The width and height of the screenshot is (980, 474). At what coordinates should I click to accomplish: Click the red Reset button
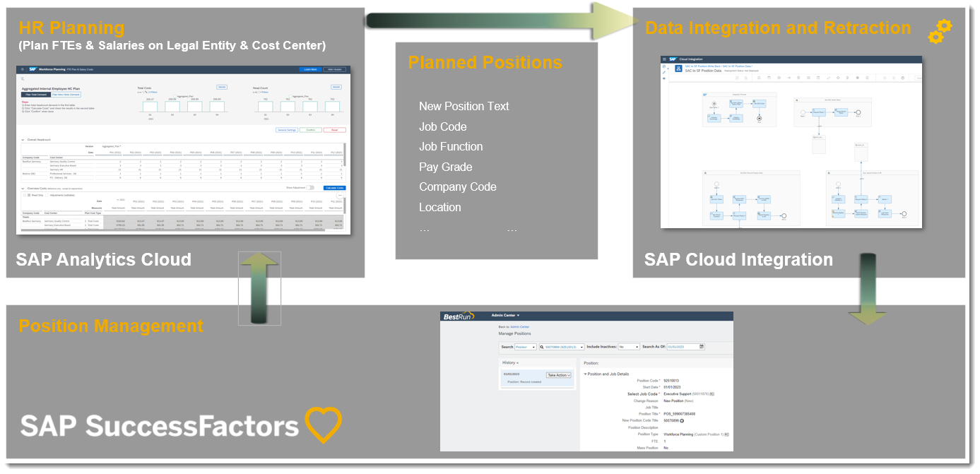coord(335,130)
